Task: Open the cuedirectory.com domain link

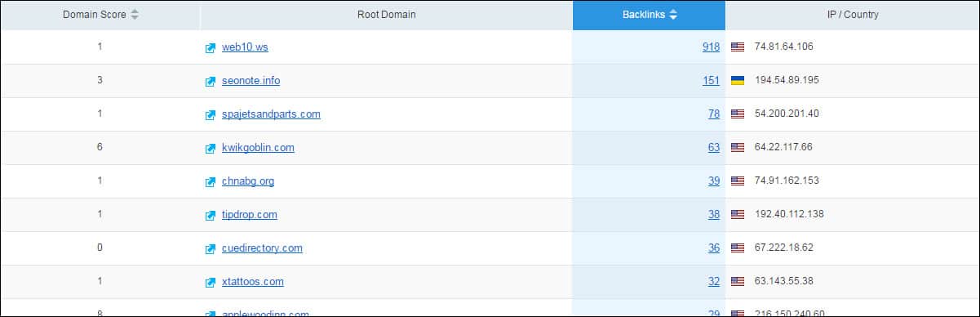Action: [x=262, y=248]
